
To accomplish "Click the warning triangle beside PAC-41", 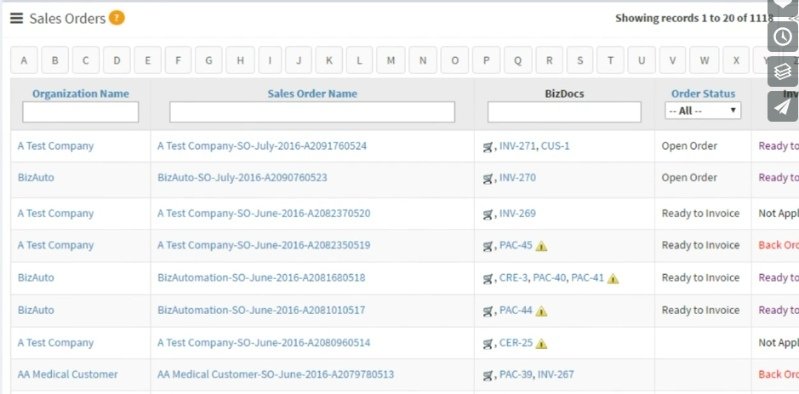I will tap(613, 279).
